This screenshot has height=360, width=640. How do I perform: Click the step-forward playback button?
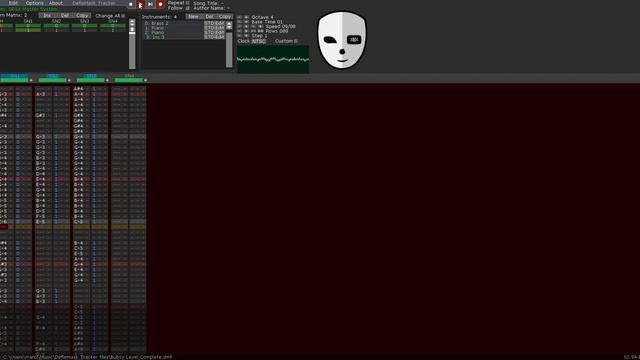click(150, 4)
